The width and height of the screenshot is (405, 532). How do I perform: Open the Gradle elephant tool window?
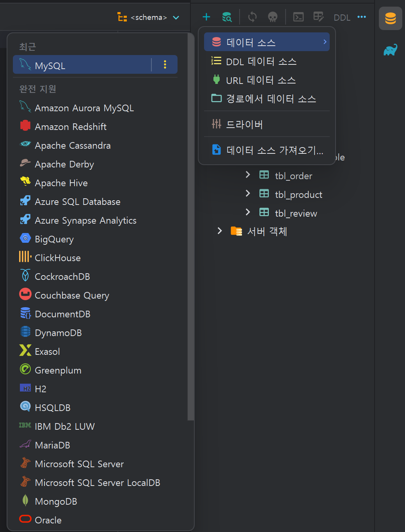coord(391,50)
